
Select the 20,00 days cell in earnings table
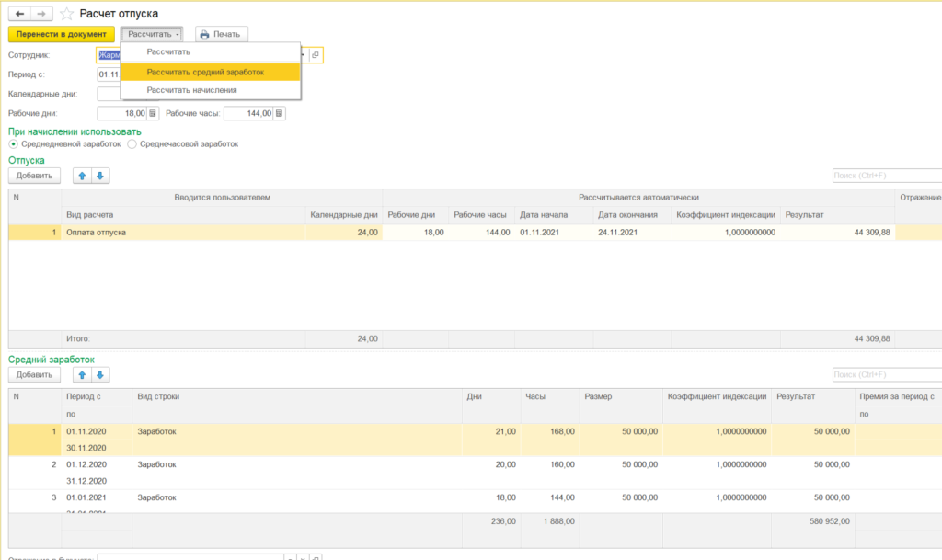click(x=491, y=464)
